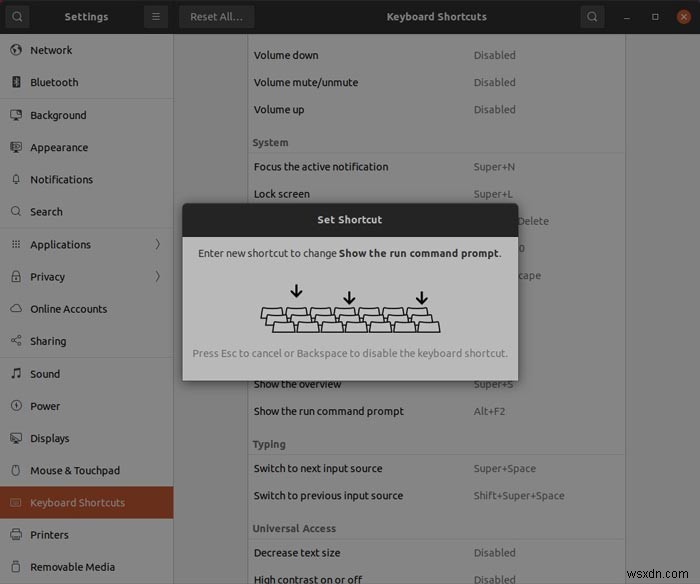Select Power in the sidebar
The image size is (700, 584).
(x=87, y=406)
